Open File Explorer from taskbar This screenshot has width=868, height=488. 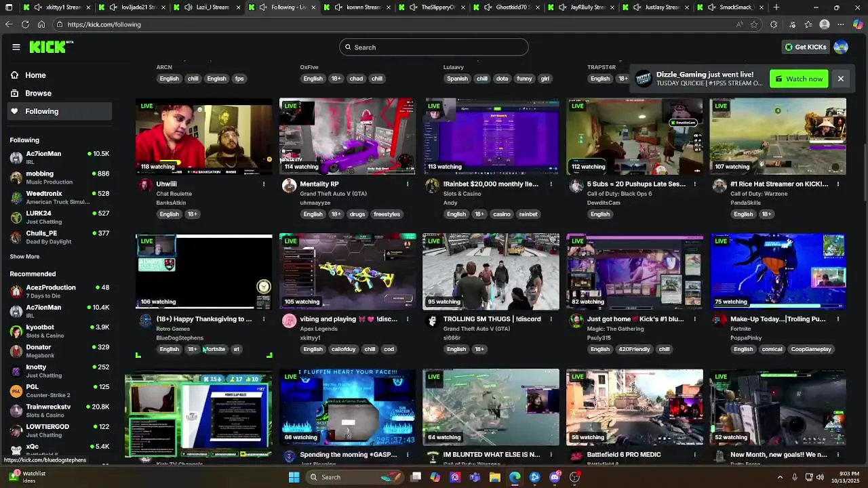click(495, 477)
